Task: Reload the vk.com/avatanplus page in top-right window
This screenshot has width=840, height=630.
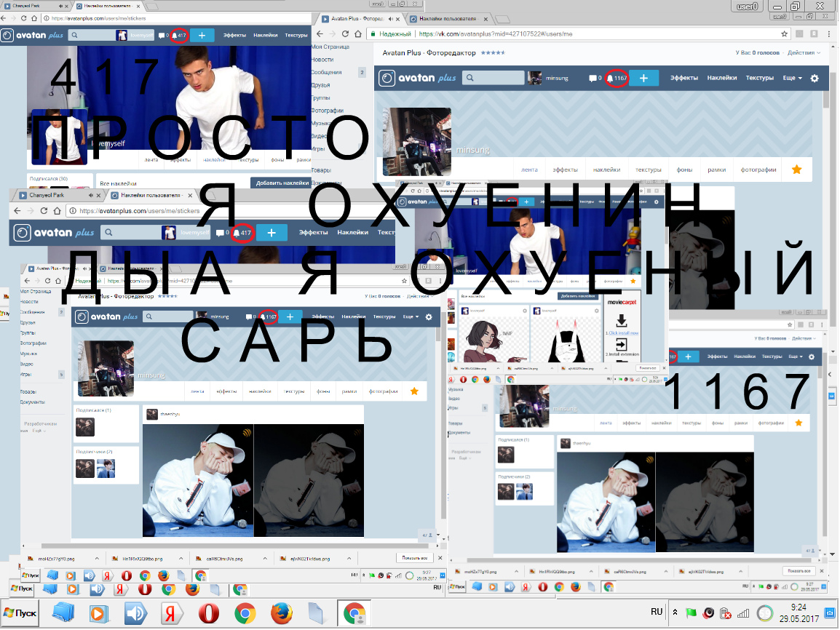Action: pos(345,33)
